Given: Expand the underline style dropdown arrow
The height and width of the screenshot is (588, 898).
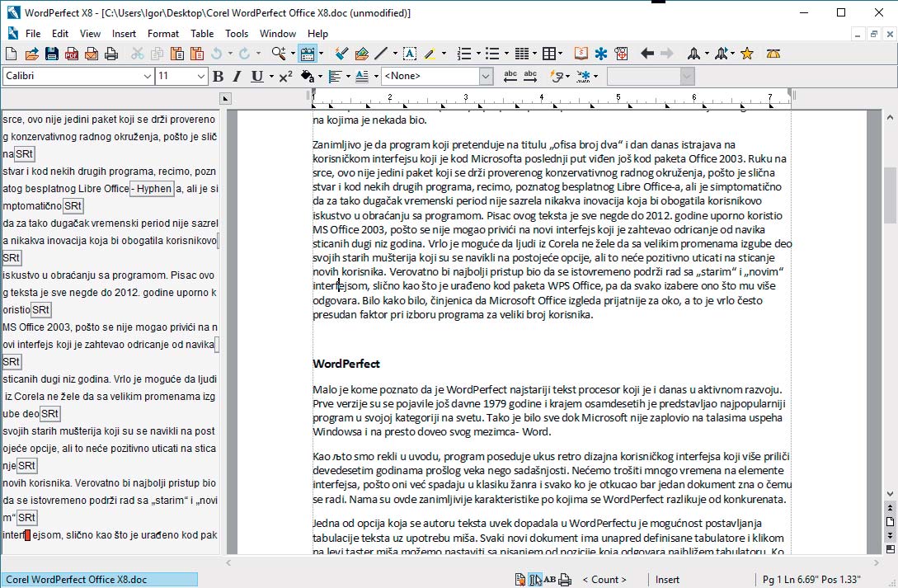Looking at the screenshot, I should (271, 76).
